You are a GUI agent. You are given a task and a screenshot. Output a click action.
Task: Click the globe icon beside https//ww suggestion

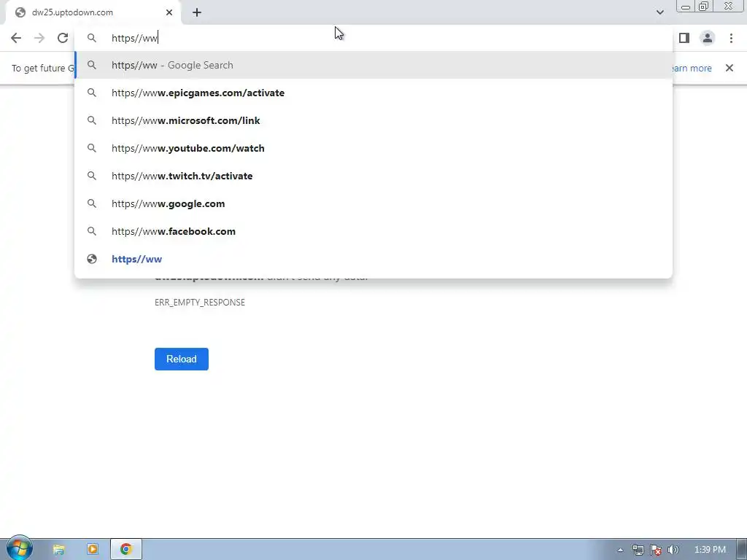click(x=92, y=259)
